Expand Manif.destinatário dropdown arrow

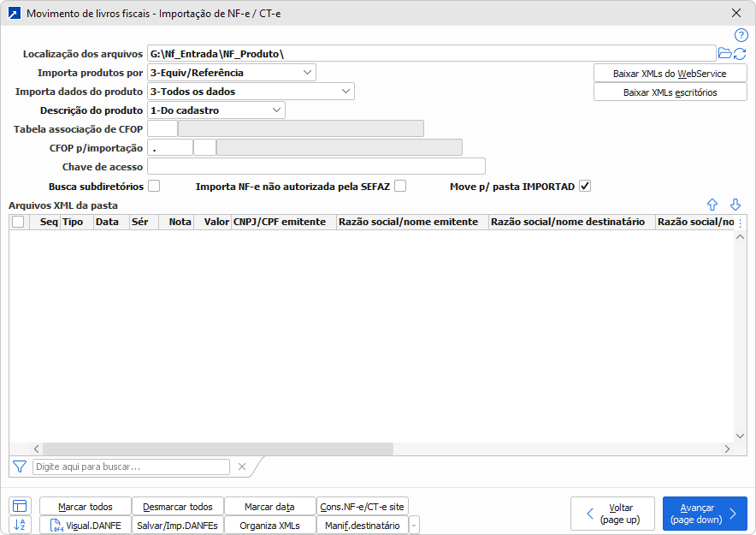pos(414,526)
